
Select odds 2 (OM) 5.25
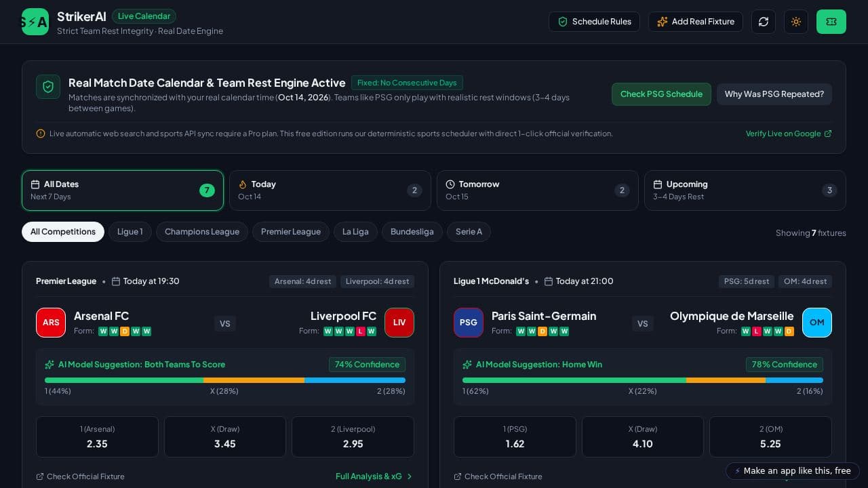[x=770, y=437]
